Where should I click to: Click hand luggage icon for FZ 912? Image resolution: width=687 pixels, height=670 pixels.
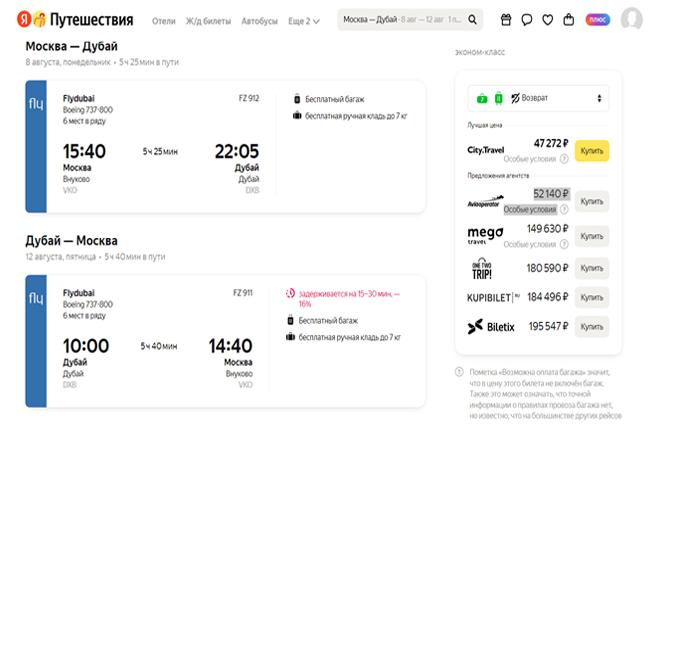pyautogui.click(x=297, y=116)
